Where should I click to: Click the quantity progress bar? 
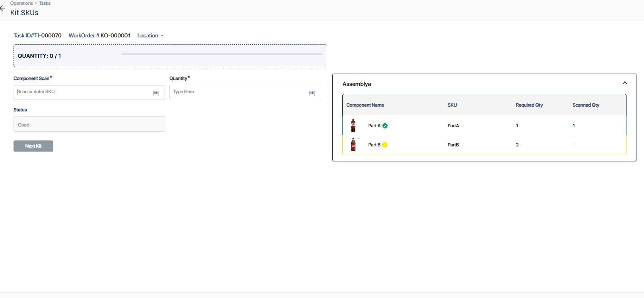point(222,54)
